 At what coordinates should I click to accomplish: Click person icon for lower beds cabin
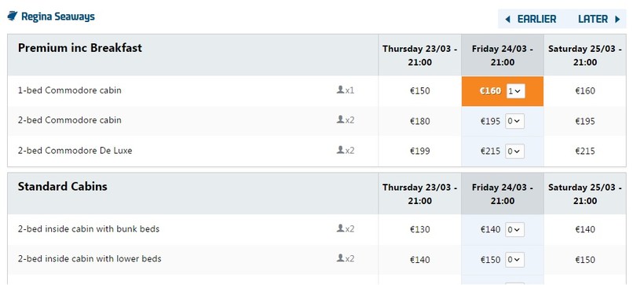pyautogui.click(x=340, y=258)
